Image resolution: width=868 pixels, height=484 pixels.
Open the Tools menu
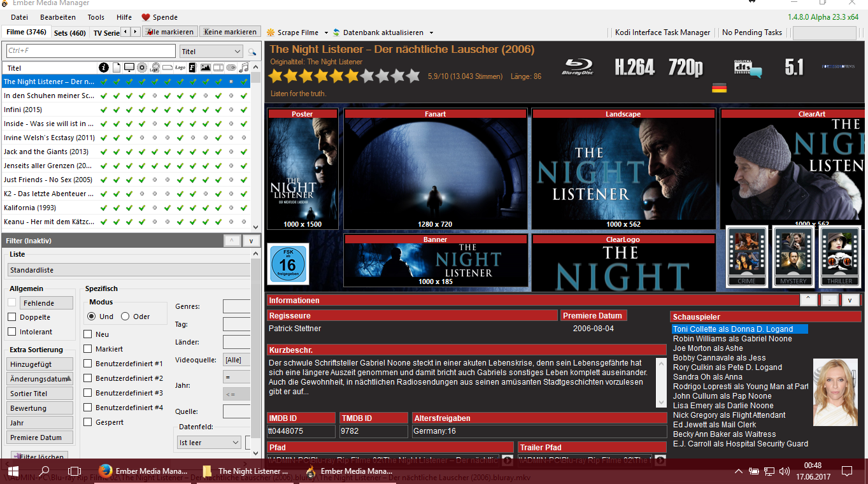(x=96, y=17)
